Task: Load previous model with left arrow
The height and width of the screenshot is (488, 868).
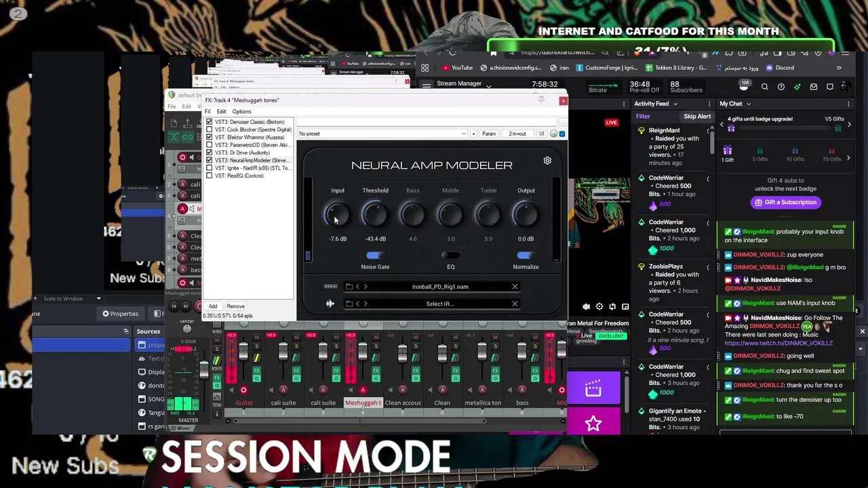Action: pyautogui.click(x=358, y=287)
